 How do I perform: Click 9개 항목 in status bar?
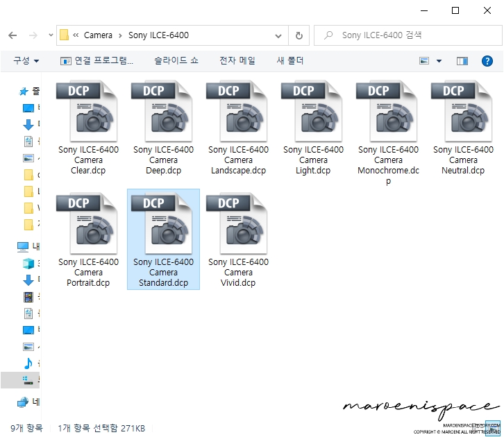[x=26, y=428]
